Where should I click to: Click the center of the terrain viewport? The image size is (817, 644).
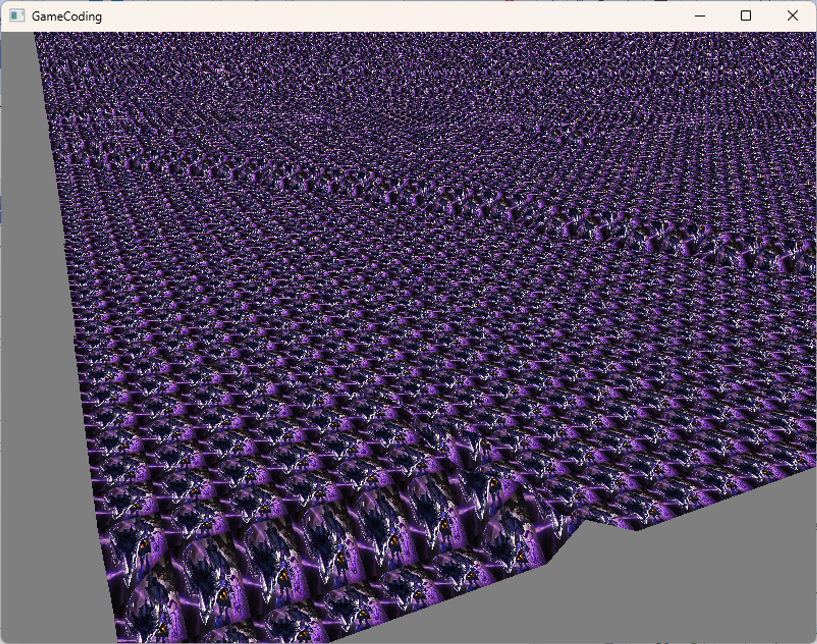click(408, 337)
